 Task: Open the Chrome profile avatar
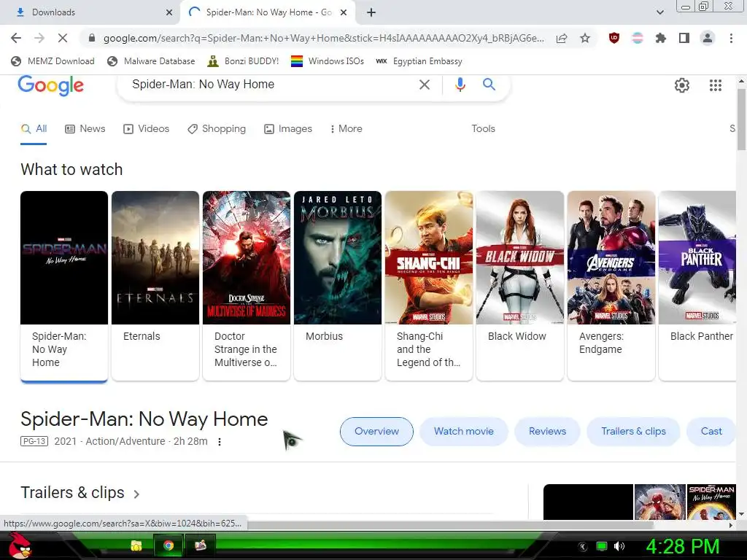(x=708, y=38)
